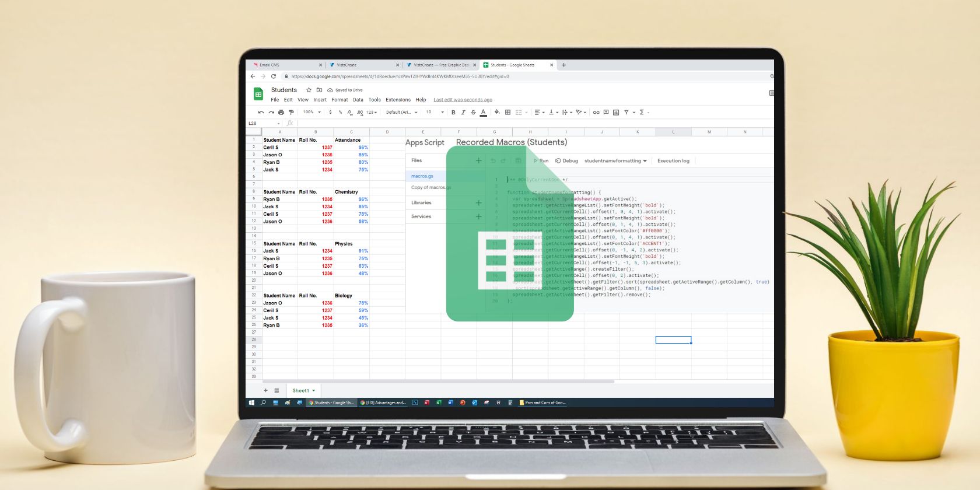980x490 pixels.
Task: Add a service with the Services plus icon
Action: (x=479, y=216)
